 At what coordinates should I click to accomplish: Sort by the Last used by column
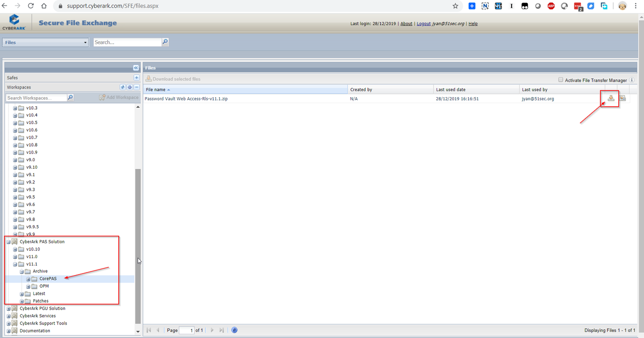(x=562, y=90)
